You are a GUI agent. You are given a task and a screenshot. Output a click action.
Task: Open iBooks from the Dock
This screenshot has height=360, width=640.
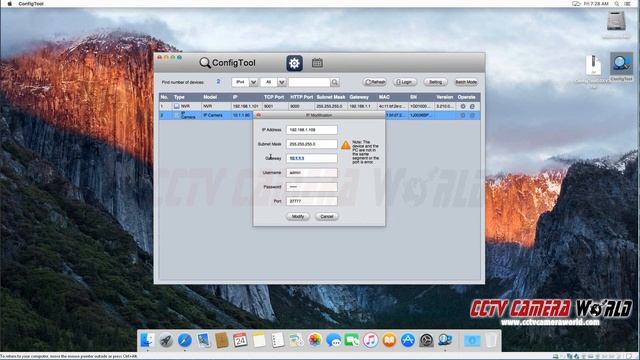pyautogui.click(x=389, y=340)
